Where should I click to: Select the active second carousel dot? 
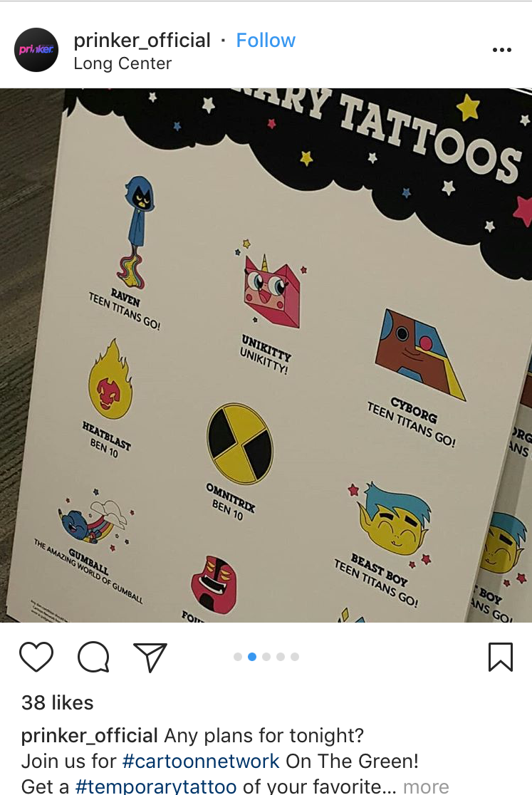[252, 657]
